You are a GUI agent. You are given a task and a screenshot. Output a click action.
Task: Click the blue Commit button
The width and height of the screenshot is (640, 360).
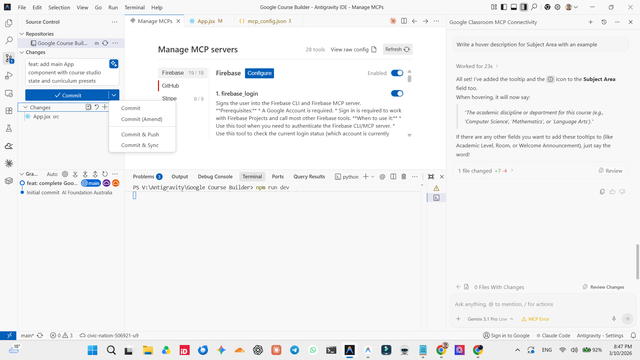point(67,95)
